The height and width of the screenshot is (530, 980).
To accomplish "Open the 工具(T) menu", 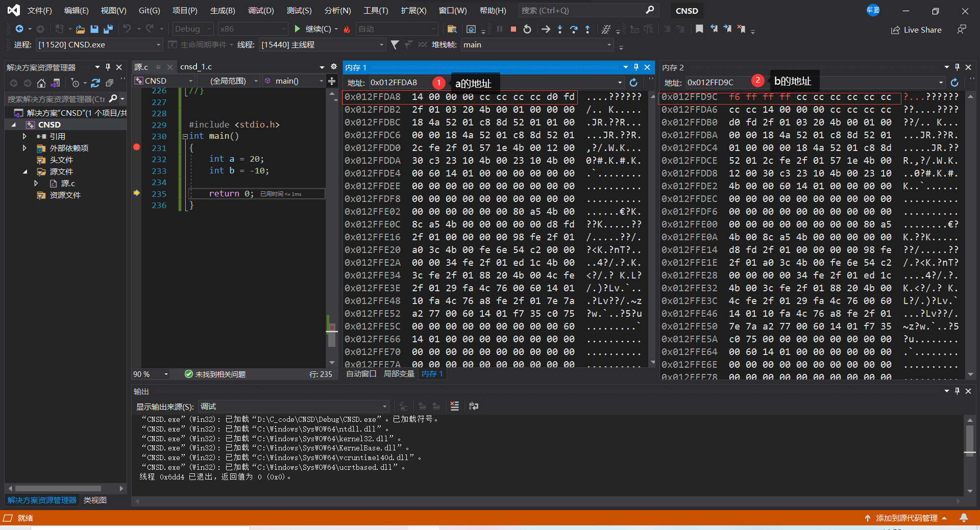I will [x=376, y=11].
